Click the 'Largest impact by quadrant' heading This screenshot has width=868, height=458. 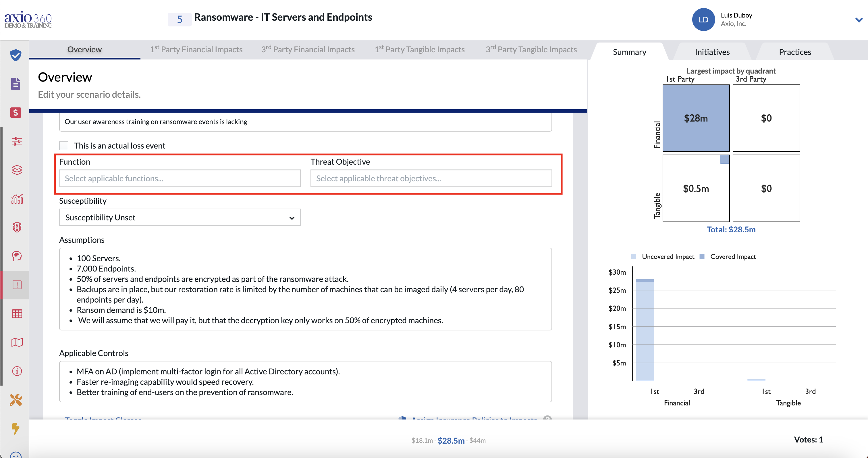click(731, 71)
